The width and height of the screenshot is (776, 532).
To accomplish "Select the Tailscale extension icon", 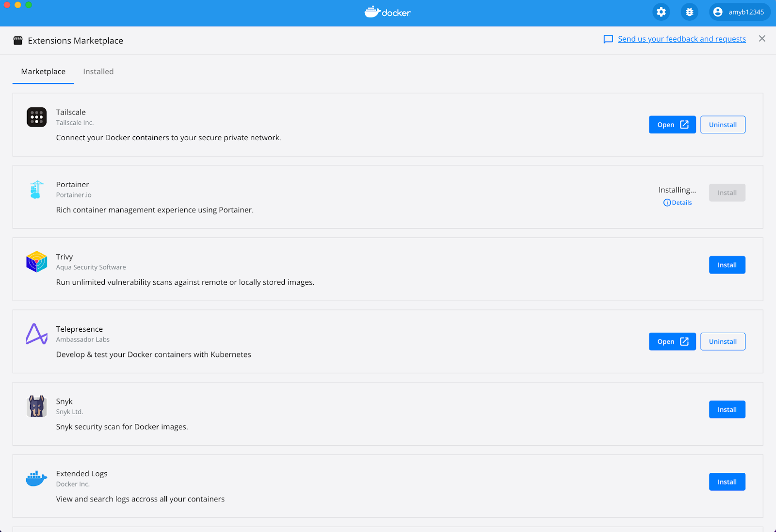I will coord(36,117).
